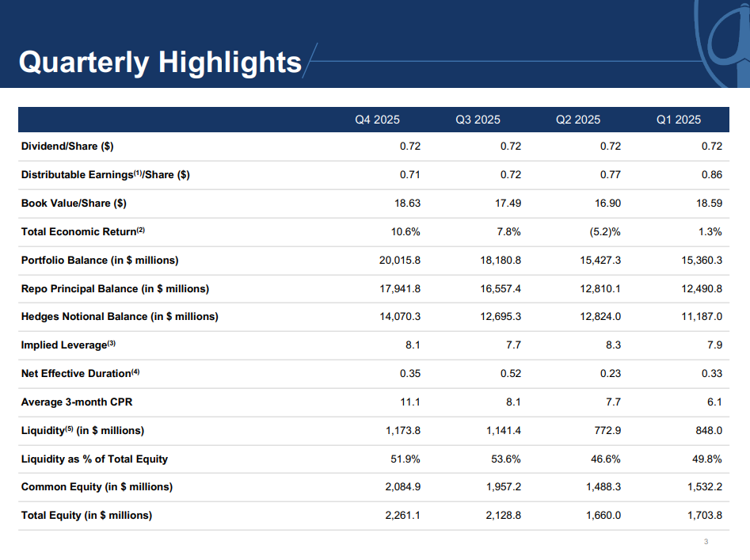The image size is (750, 560).
Task: Select the Q4 2025 column header
Action: 377,120
